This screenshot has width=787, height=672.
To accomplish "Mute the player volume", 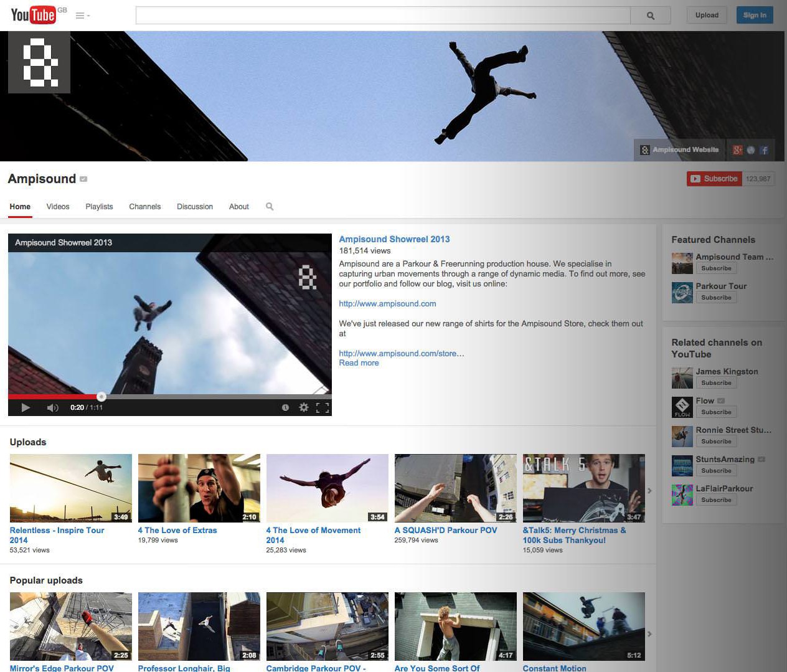I will click(x=53, y=407).
